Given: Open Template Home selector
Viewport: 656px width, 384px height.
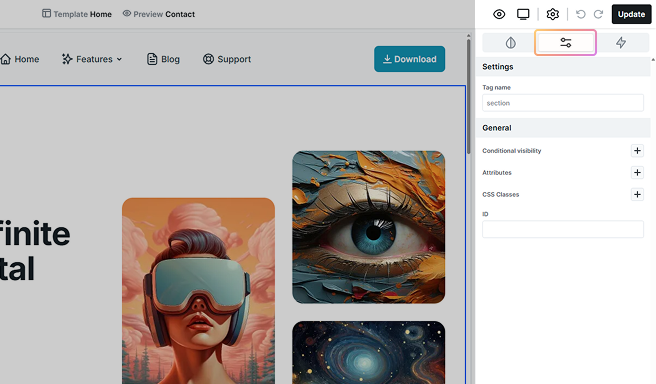Looking at the screenshot, I should (77, 14).
